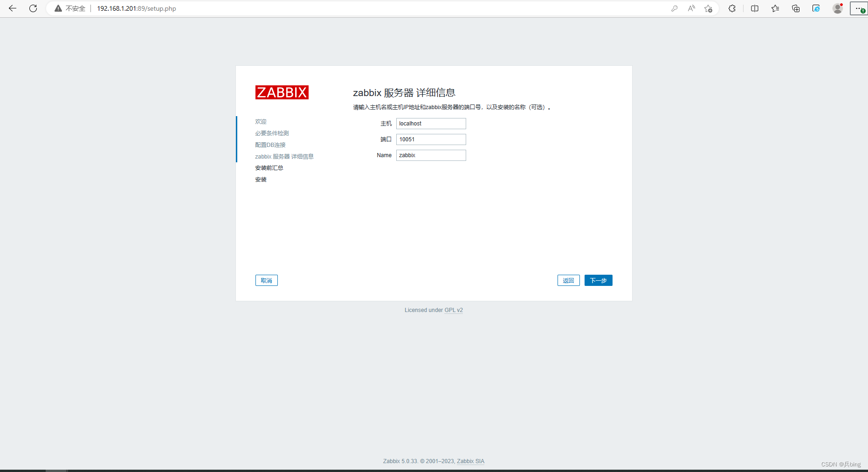Click the ZABBIX logo

point(282,92)
